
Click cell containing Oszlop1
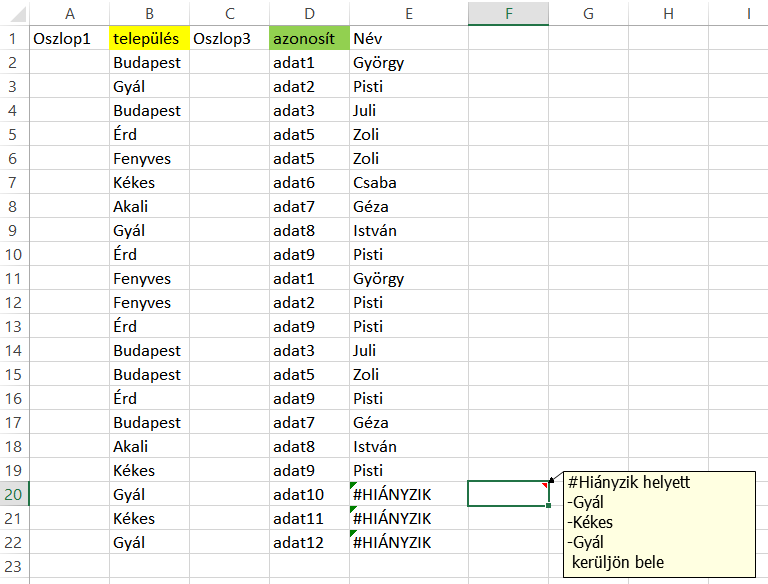(70, 38)
